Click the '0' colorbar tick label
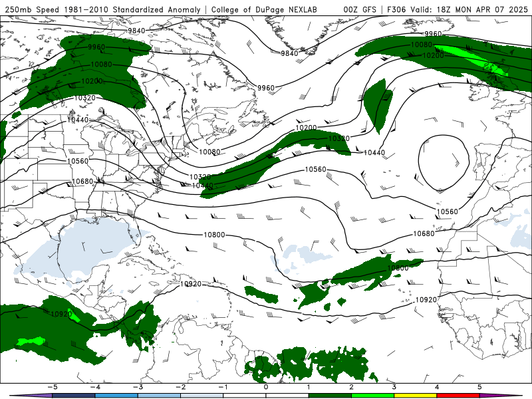This screenshot has width=532, height=399. pyautogui.click(x=266, y=387)
